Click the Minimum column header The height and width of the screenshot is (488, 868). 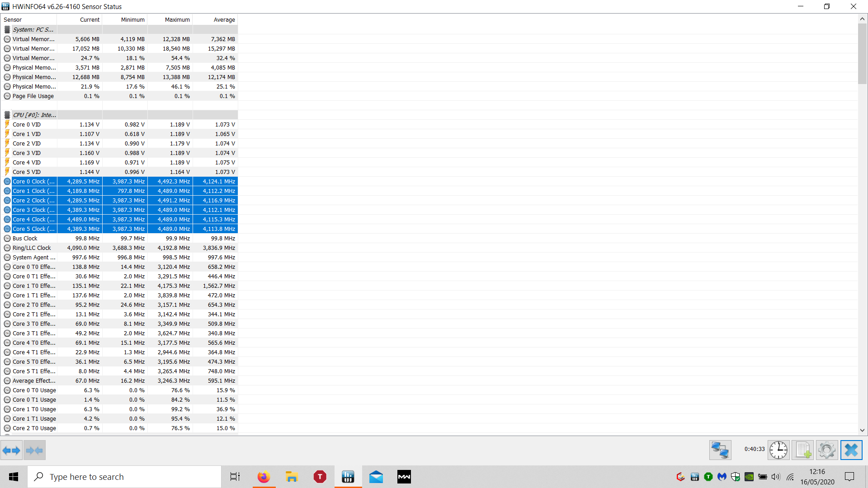coord(125,19)
